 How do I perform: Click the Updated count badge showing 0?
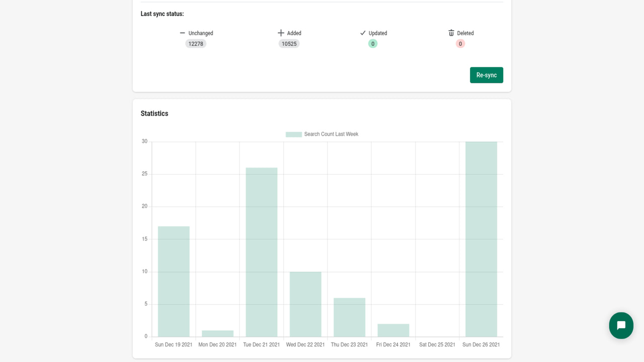(x=372, y=44)
